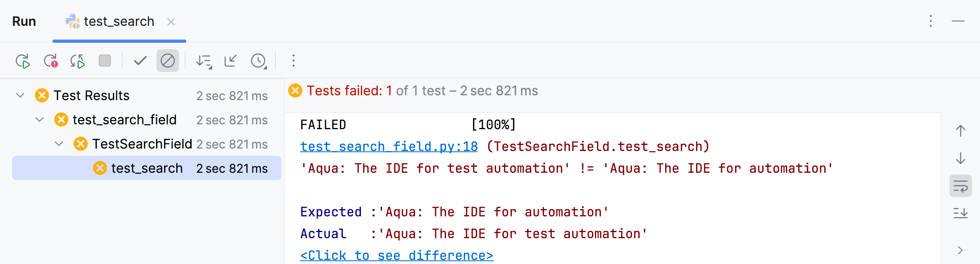
Task: Click the Stop process square icon
Action: pos(104,61)
